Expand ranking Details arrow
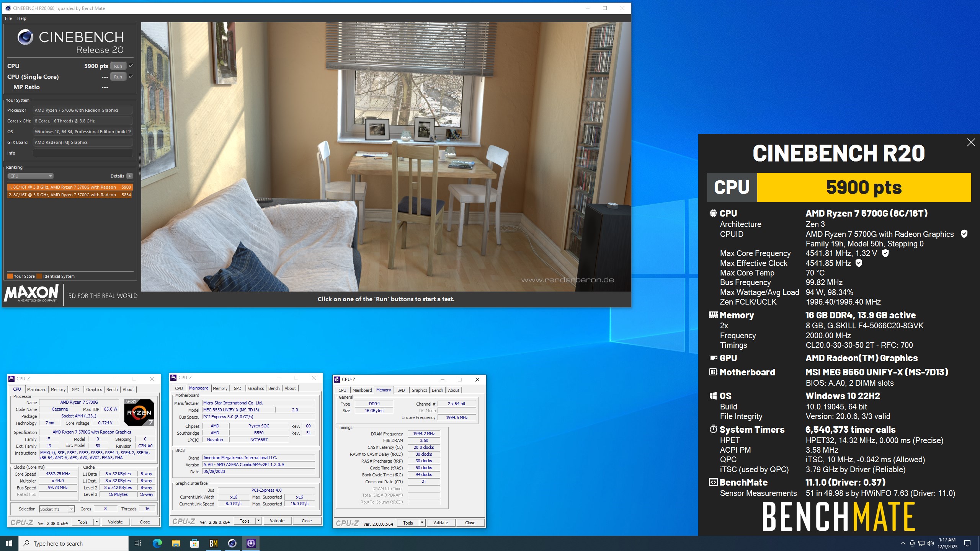Screen dimensions: 980x551 click(130, 176)
